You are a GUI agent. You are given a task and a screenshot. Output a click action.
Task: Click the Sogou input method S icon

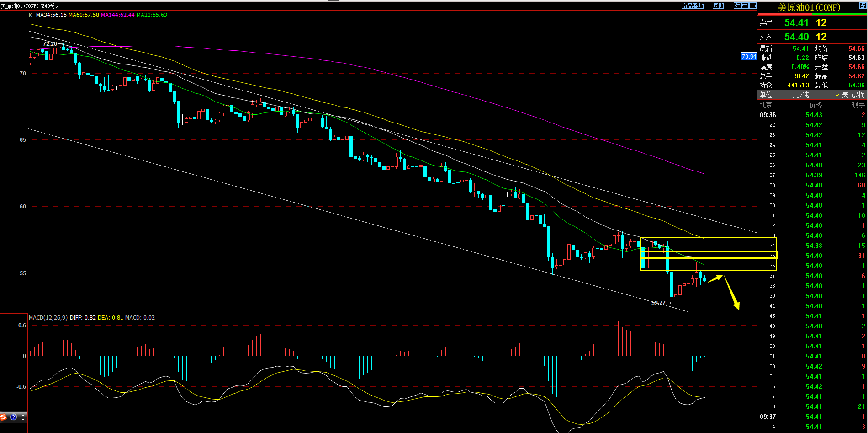point(4,417)
